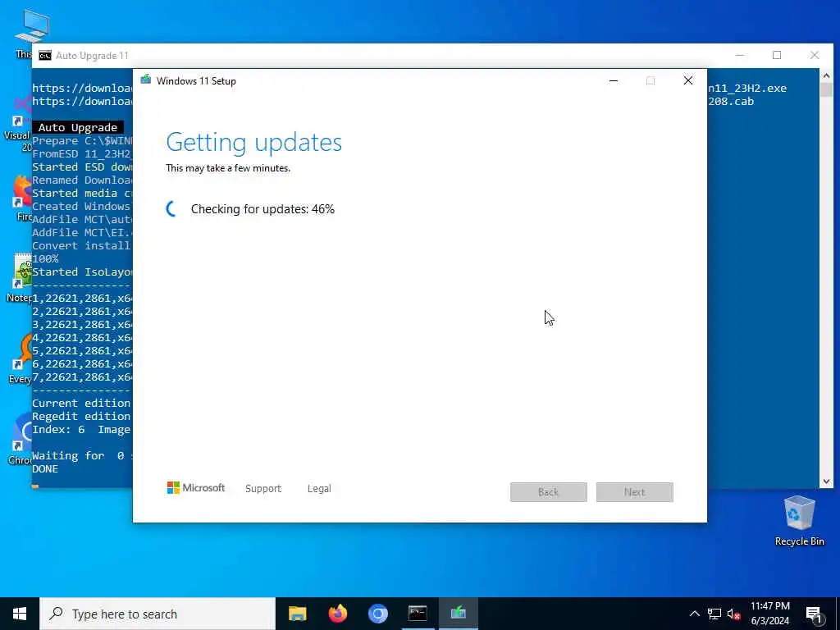Image resolution: width=840 pixels, height=630 pixels.
Task: Click 'n11_23H2.exe' text in console
Action: click(747, 88)
